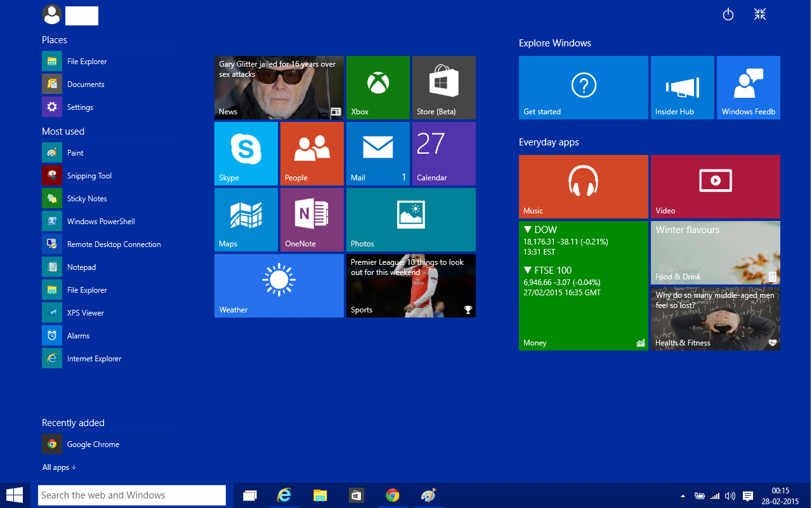The image size is (812, 508).
Task: Click the user account avatar
Action: [52, 14]
